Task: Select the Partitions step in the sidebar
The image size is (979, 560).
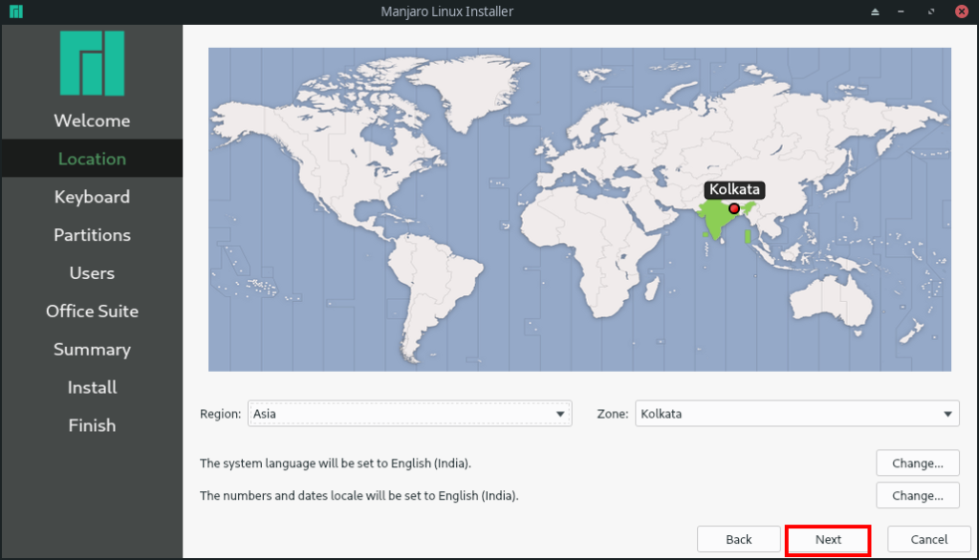Action: (92, 235)
